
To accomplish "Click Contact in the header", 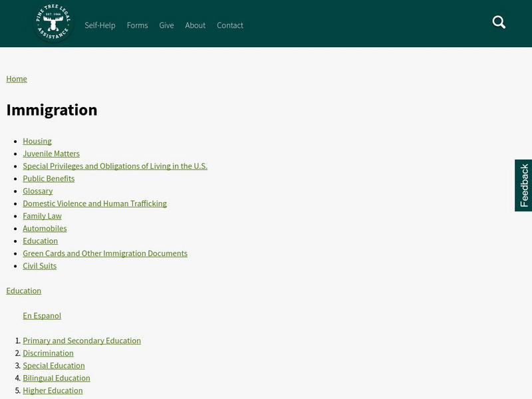I will pos(230,25).
